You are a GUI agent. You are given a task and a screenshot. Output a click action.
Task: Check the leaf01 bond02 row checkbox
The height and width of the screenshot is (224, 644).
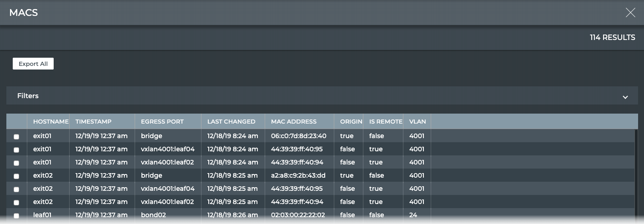[17, 215]
